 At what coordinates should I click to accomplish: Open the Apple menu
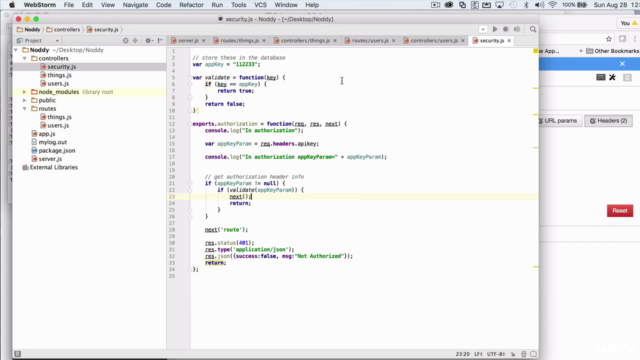[12, 5]
